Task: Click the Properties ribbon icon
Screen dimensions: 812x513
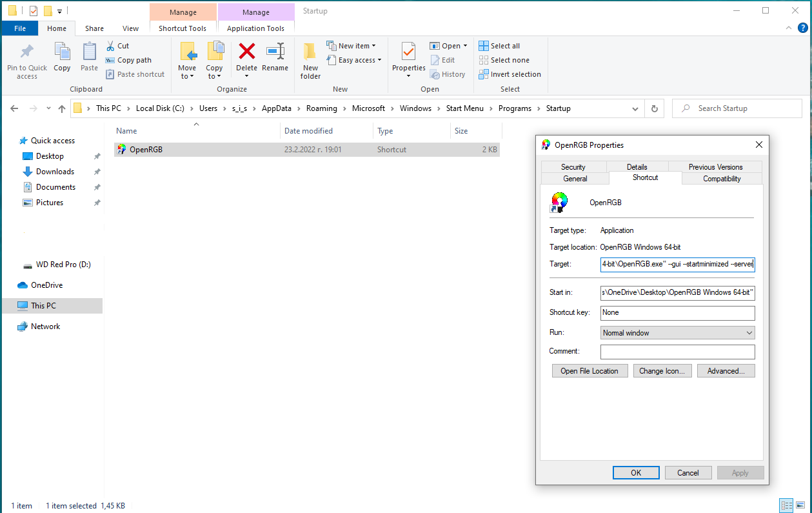Action: point(408,52)
